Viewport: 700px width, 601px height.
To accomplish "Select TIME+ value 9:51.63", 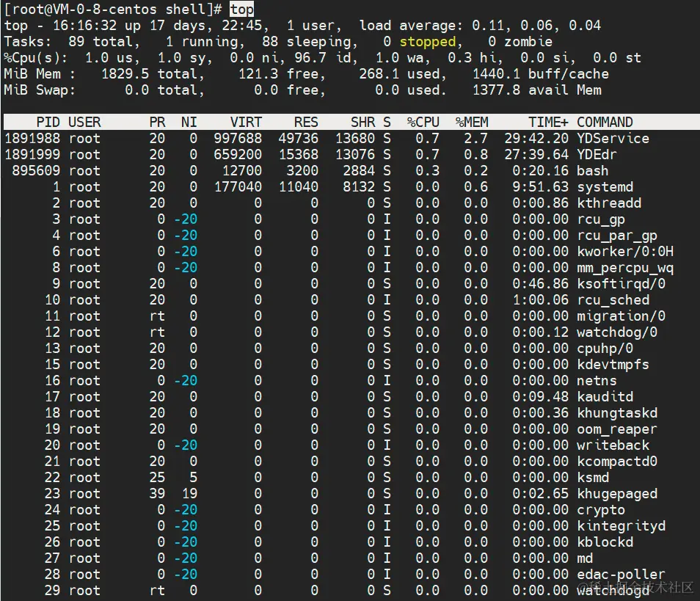I will (540, 186).
